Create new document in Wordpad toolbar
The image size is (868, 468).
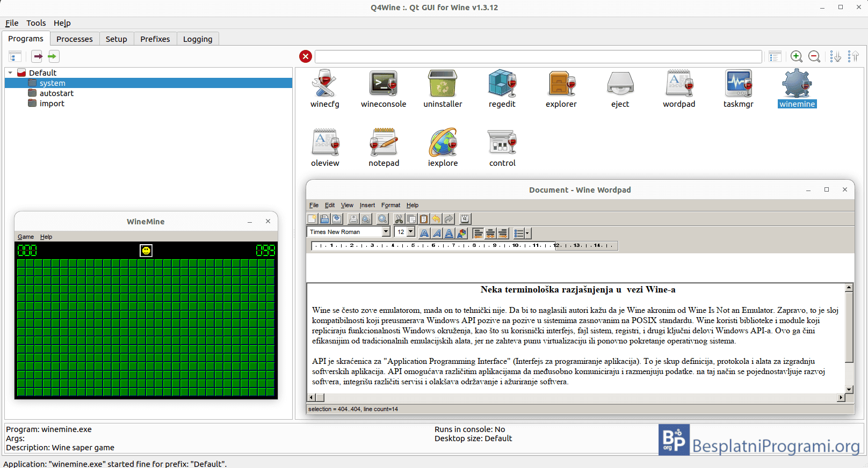tap(312, 218)
